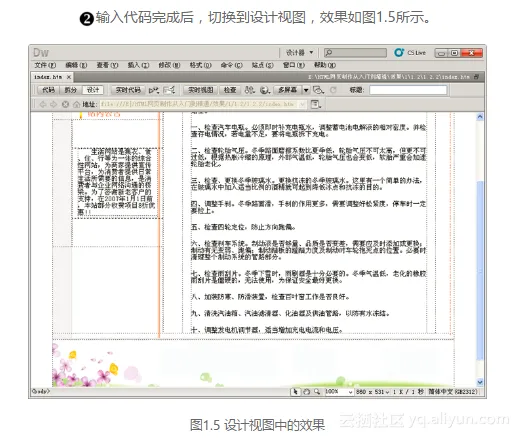Toggle the 检查 (Inspect) button
Image resolution: width=520 pixels, height=439 pixels.
[230, 90]
